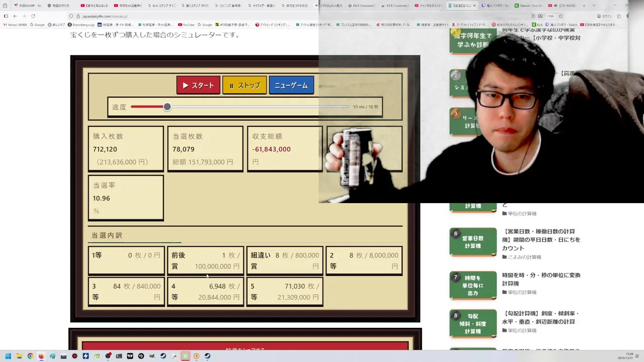The image size is (644, 362).
Task: Click the red record circle taskbar icon
Action: [74, 356]
